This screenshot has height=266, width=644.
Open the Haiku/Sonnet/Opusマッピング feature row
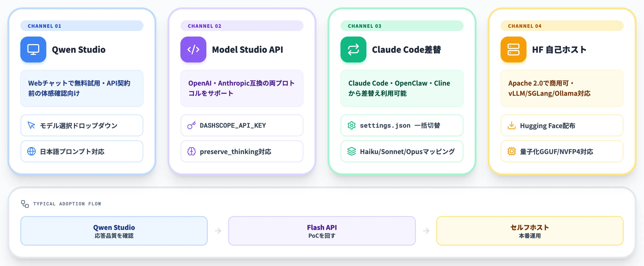(402, 151)
